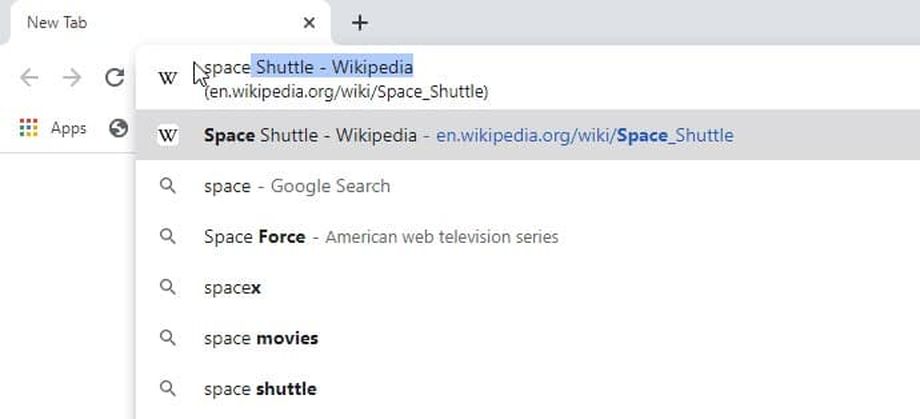Open the Apps grid shortcut icon
Screen dimensions: 920x419
[28, 128]
